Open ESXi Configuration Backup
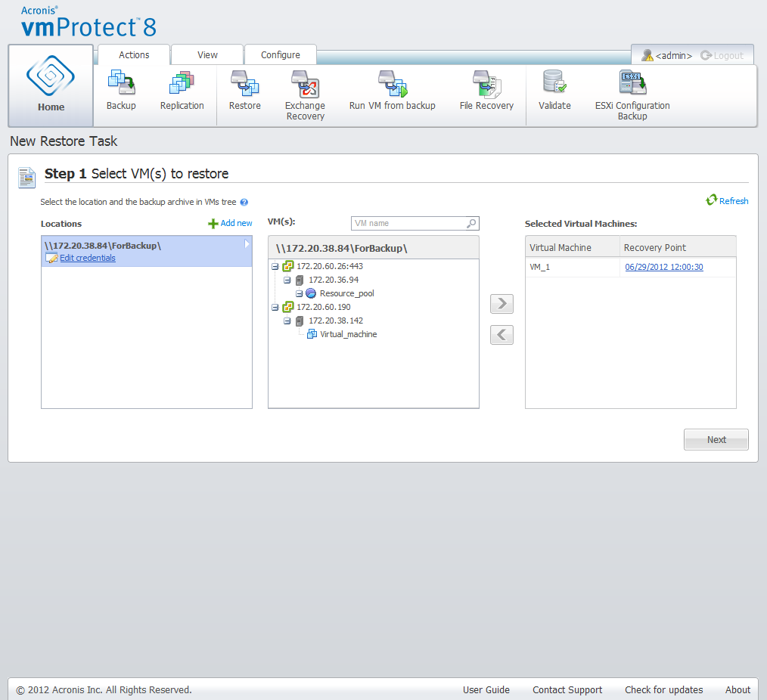767x700 pixels. point(632,82)
